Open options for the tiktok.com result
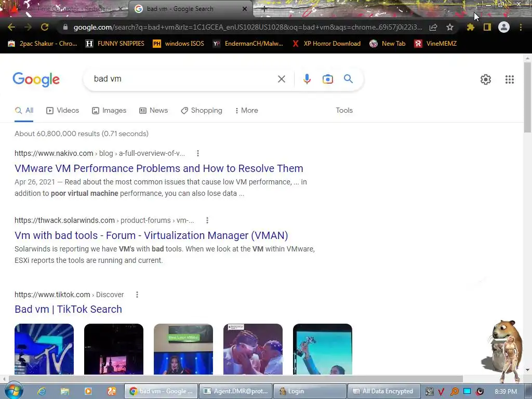 click(x=137, y=295)
